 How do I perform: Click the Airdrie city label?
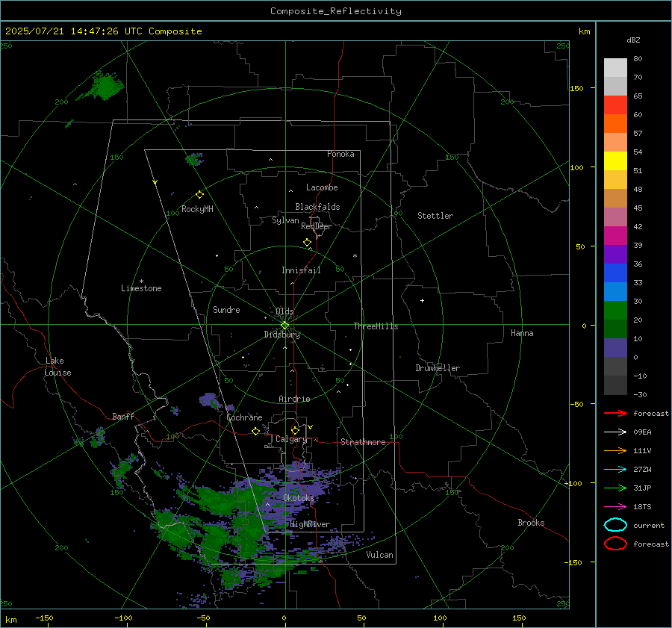[294, 399]
